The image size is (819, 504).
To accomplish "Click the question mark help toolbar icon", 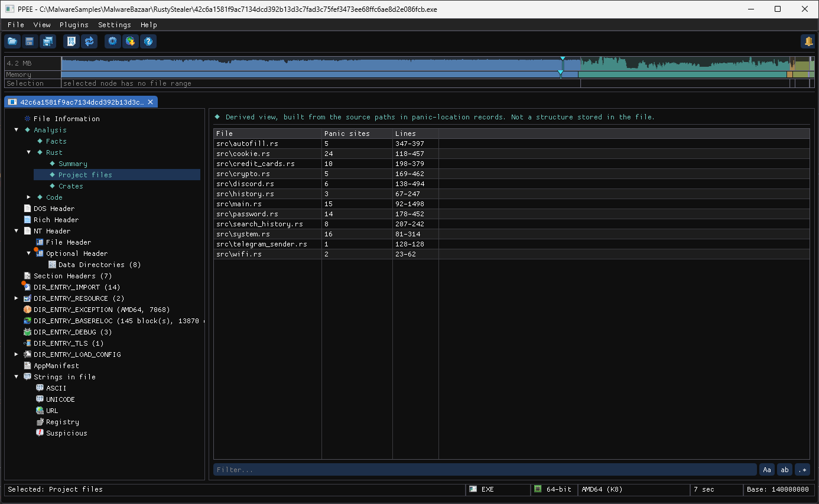I will tap(148, 41).
